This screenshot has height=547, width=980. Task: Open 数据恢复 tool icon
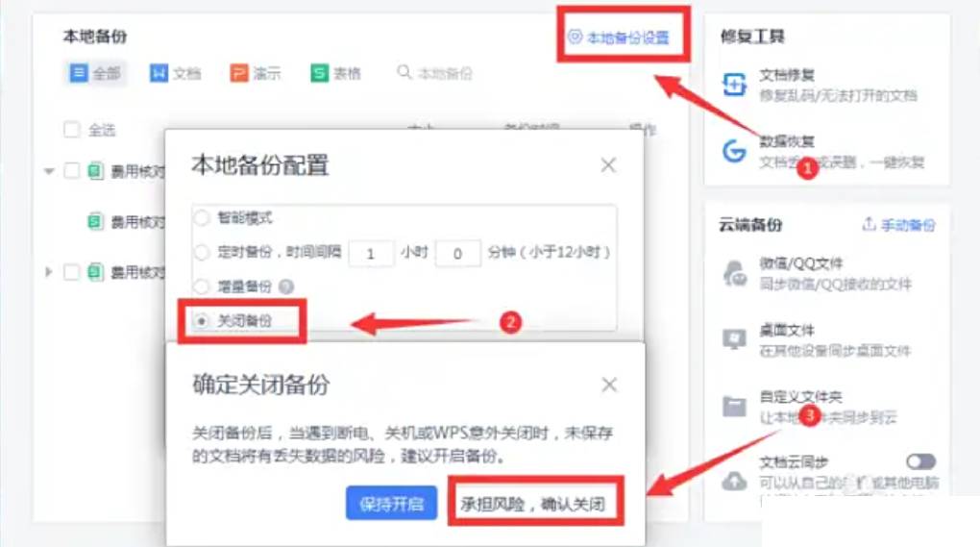pyautogui.click(x=734, y=151)
